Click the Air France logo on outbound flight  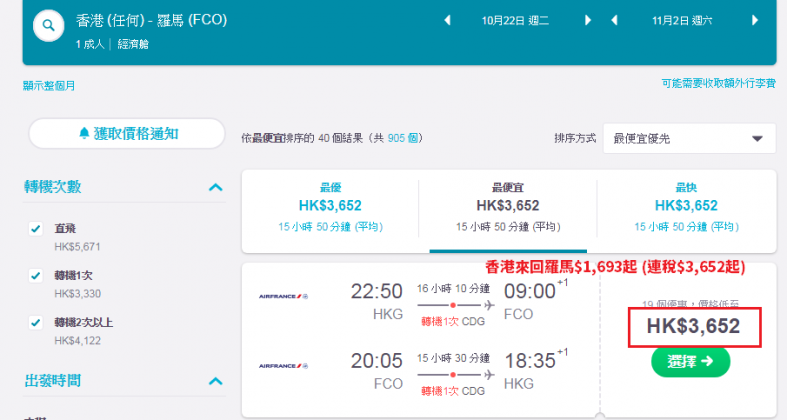coord(283,297)
